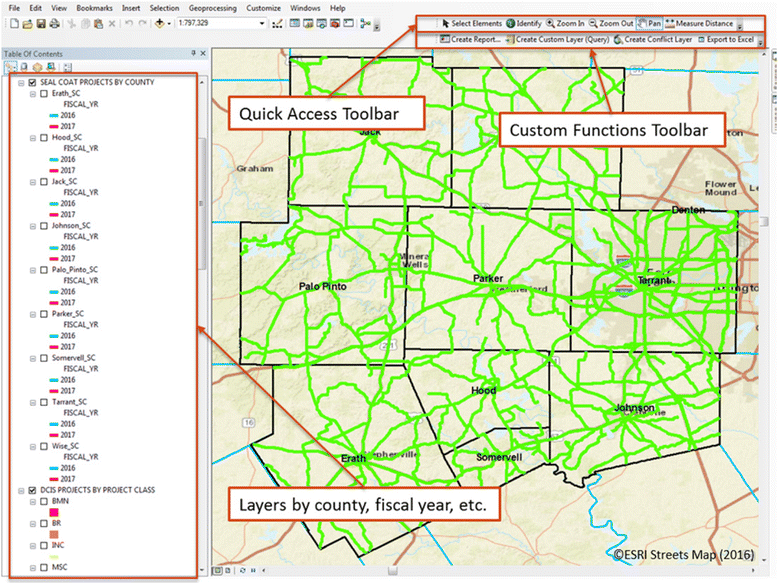Undo the last action
The image size is (778, 584).
tap(129, 23)
